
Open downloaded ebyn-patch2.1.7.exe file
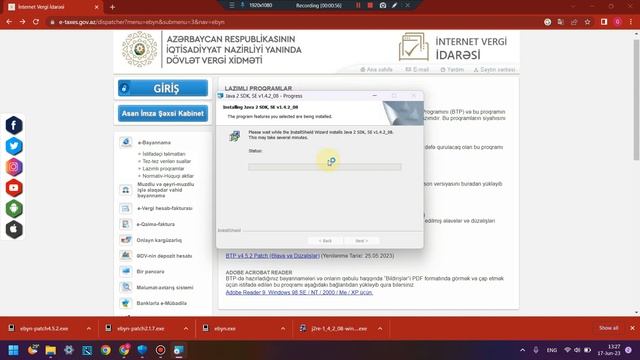[140, 329]
